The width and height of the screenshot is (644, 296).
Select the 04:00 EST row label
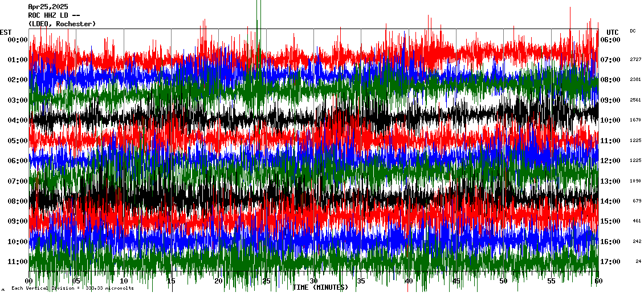point(18,120)
